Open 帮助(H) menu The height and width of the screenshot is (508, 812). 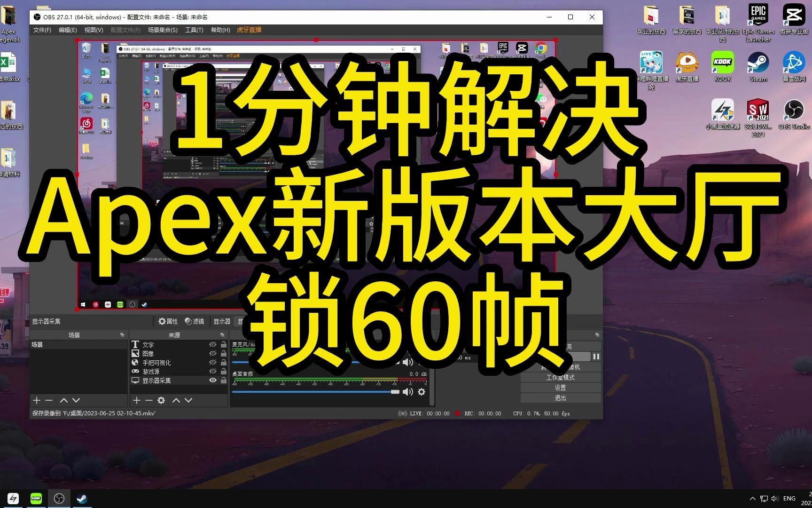pos(220,30)
